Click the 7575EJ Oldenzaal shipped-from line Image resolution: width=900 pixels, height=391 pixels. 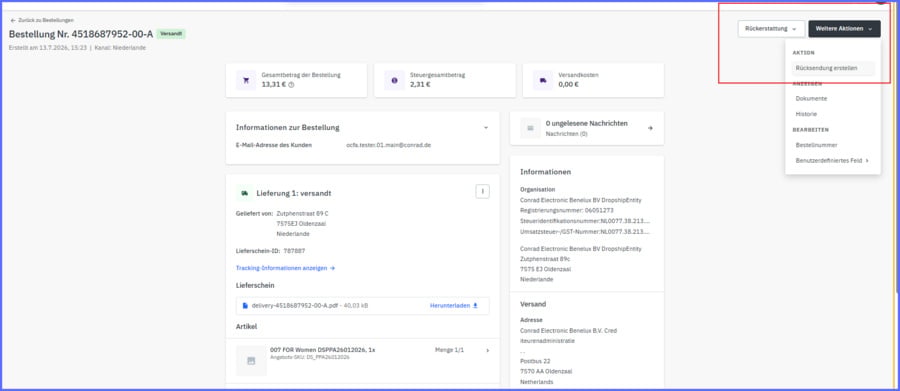(x=302, y=224)
